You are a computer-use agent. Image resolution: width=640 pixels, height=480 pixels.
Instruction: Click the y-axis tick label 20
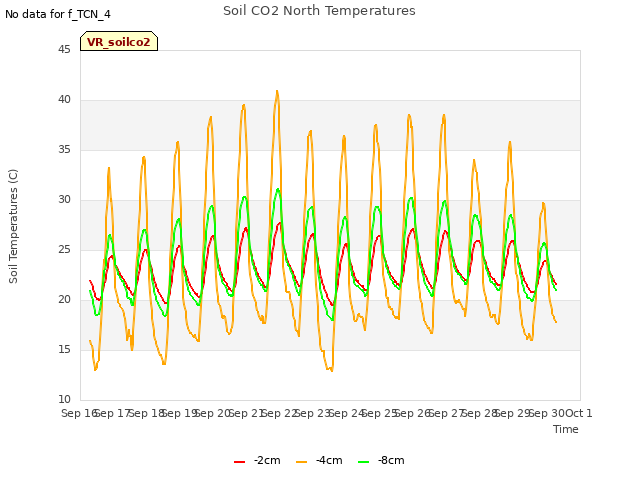pos(64,300)
